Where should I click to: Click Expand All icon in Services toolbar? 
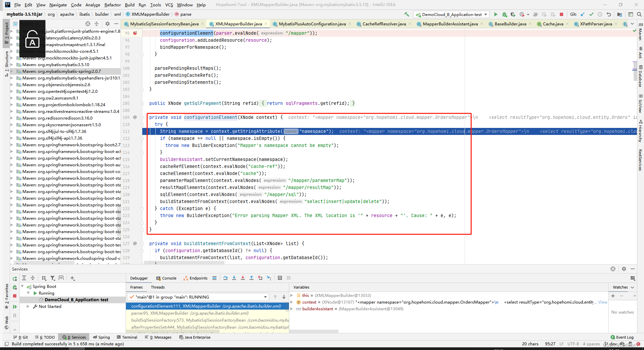point(24,278)
